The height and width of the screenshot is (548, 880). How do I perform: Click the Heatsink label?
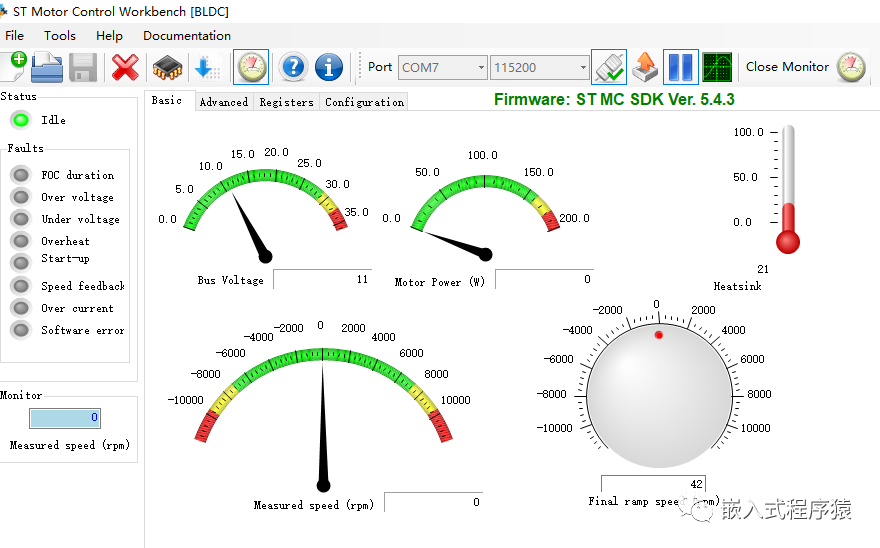pos(737,286)
